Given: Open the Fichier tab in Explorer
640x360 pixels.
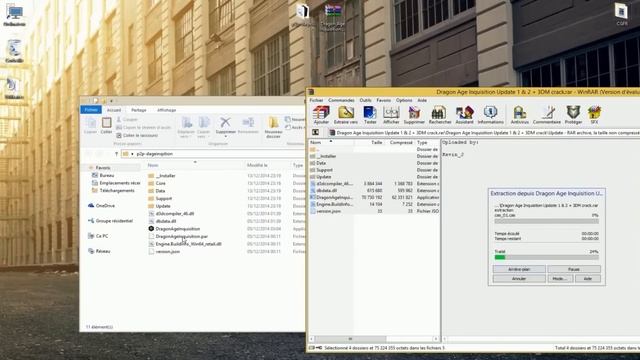Looking at the screenshot, I should coord(91,110).
